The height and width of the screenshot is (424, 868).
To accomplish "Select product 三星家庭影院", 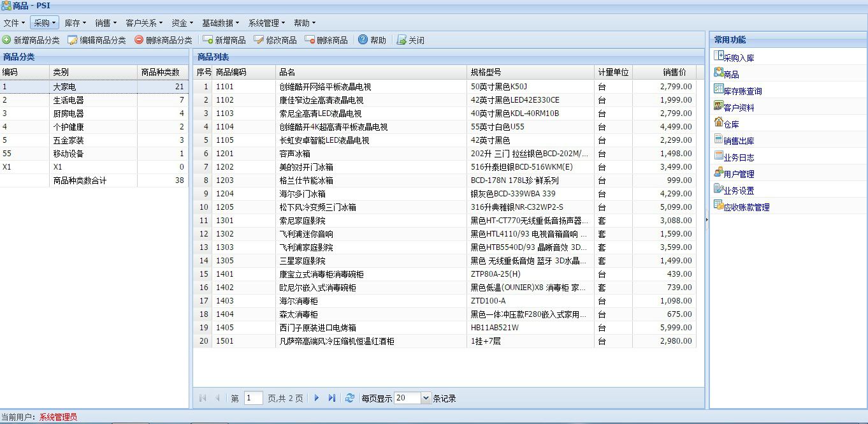I will pyautogui.click(x=445, y=261).
